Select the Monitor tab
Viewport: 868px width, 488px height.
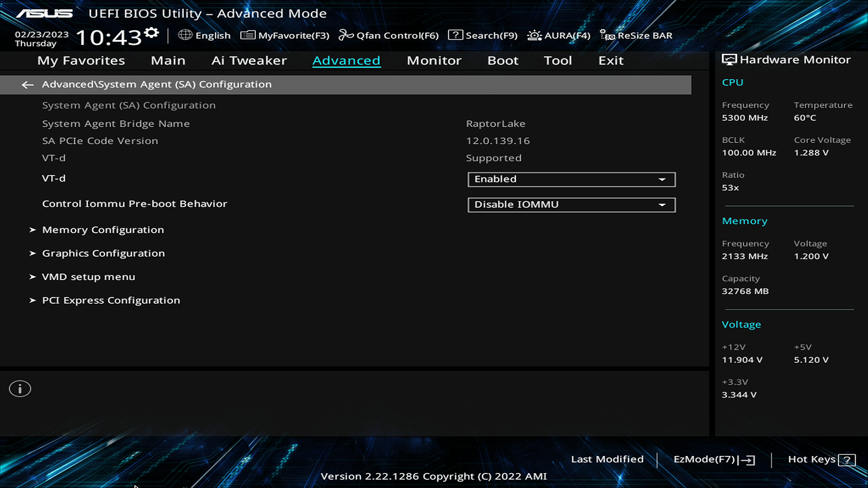click(434, 60)
